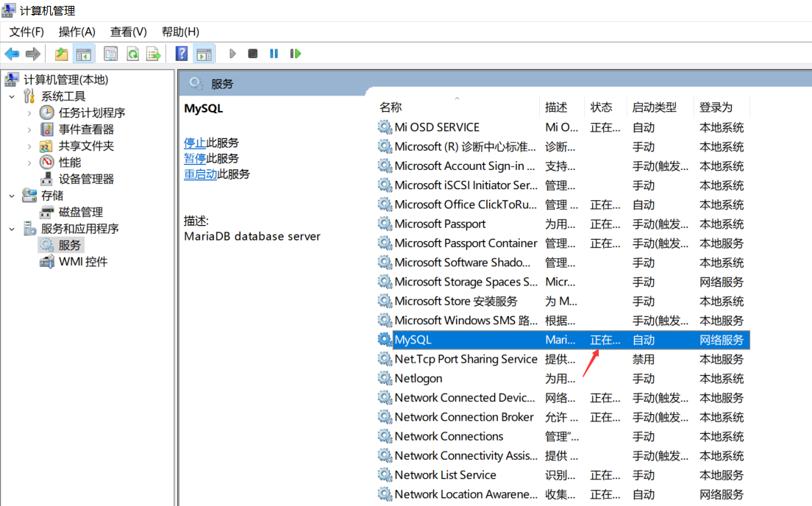Select Net.Tcp Port Sharing Service
Viewport: 812px width, 506px height.
tap(563, 360)
